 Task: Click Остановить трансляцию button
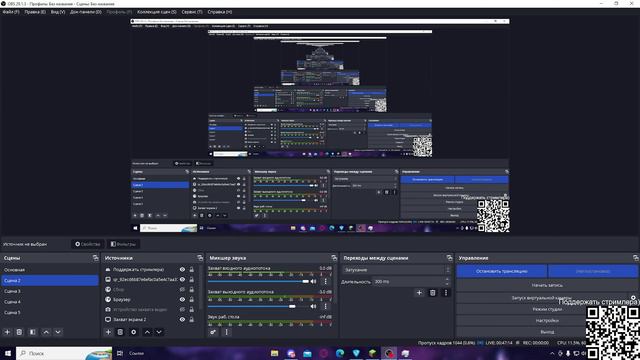pyautogui.click(x=502, y=271)
